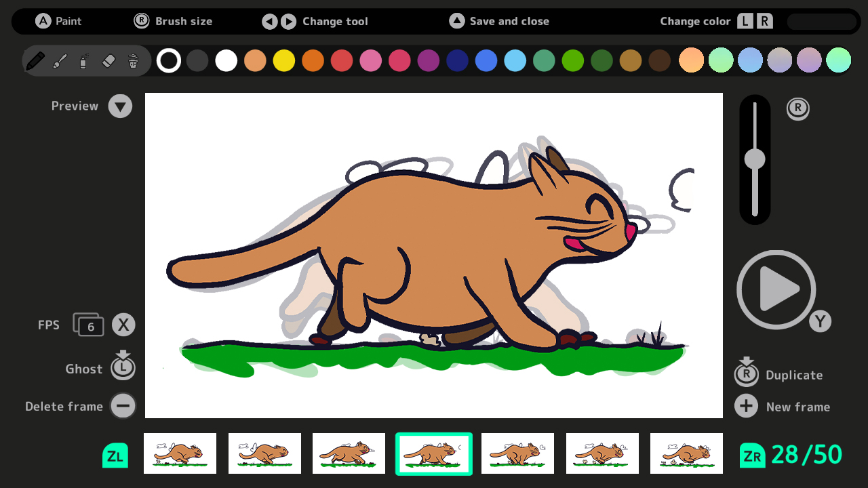Image resolution: width=868 pixels, height=488 pixels.
Task: Switch to the paintbrush tool
Action: tap(60, 60)
